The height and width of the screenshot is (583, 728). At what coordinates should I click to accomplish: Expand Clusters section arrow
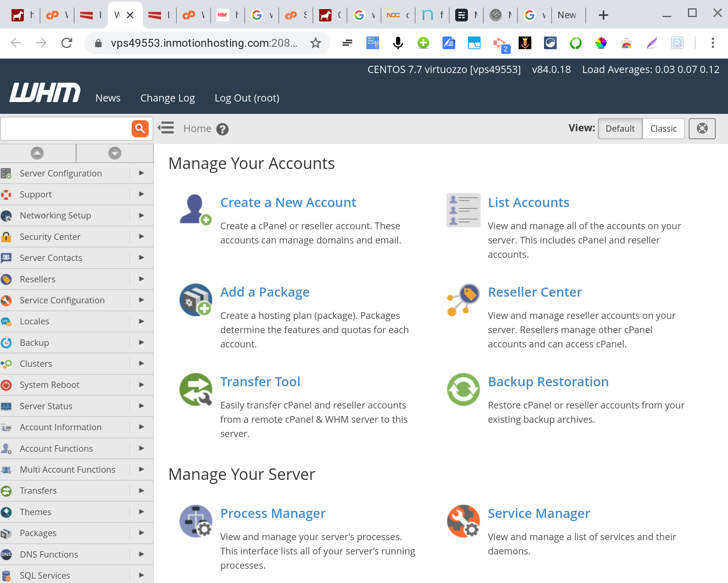point(142,363)
